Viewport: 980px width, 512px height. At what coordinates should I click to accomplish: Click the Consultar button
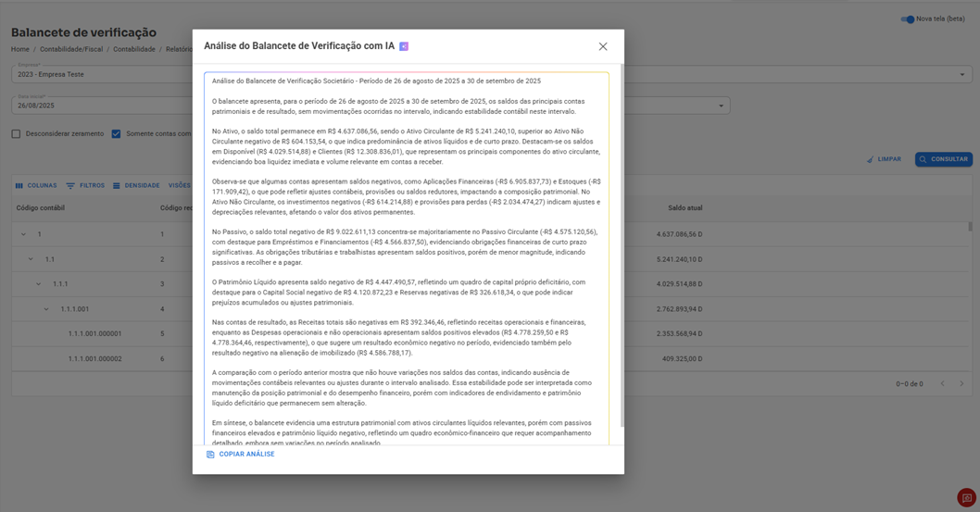coord(944,159)
